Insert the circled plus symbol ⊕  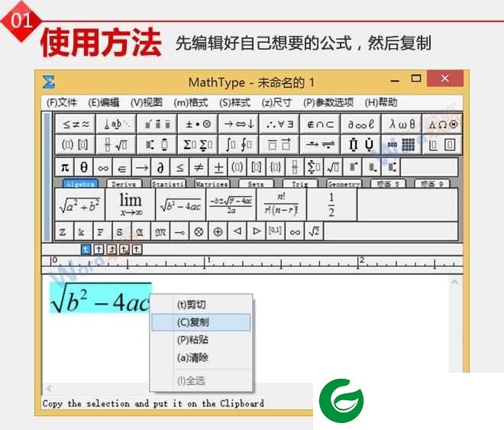pos(218,231)
